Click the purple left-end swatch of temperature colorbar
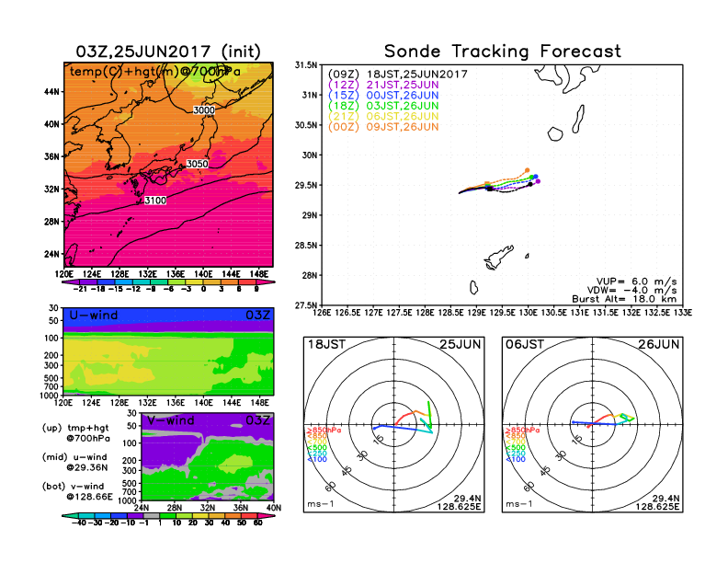The height and width of the screenshot is (563, 728). point(71,282)
